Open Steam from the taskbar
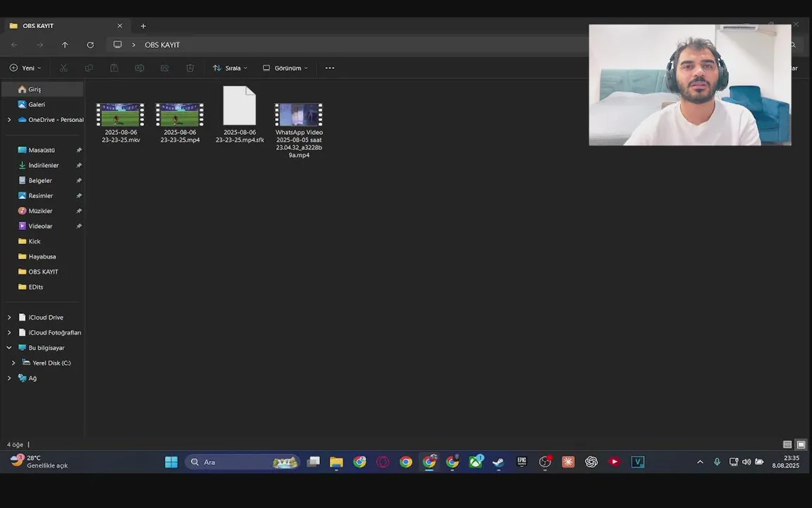 point(498,462)
